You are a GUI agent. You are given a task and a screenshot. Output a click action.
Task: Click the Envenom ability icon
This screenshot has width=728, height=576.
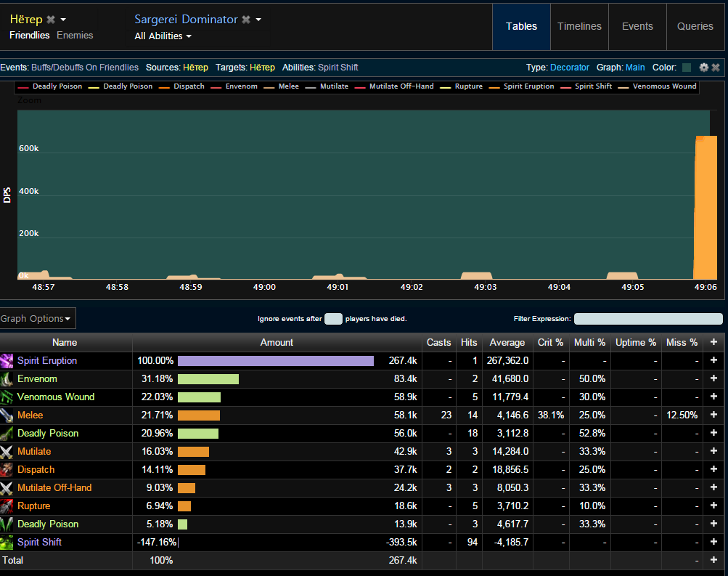[7, 379]
